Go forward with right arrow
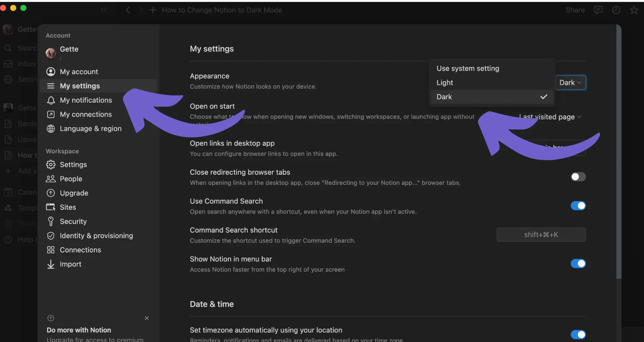 pos(141,10)
